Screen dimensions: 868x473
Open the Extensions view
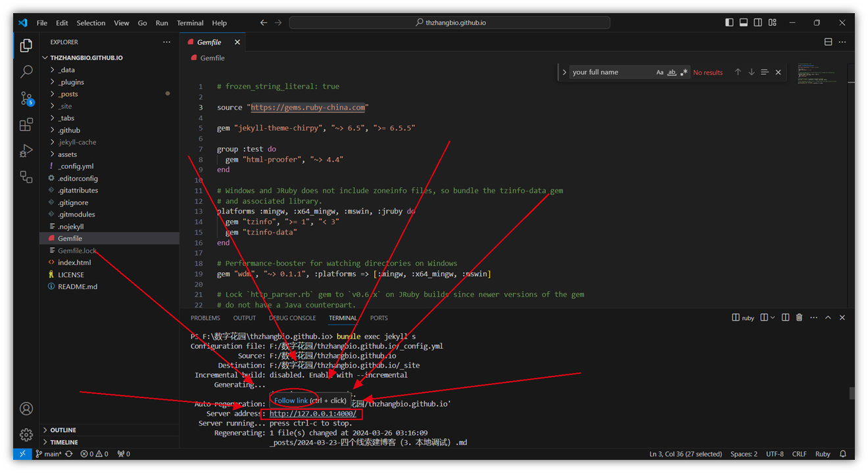[x=26, y=125]
